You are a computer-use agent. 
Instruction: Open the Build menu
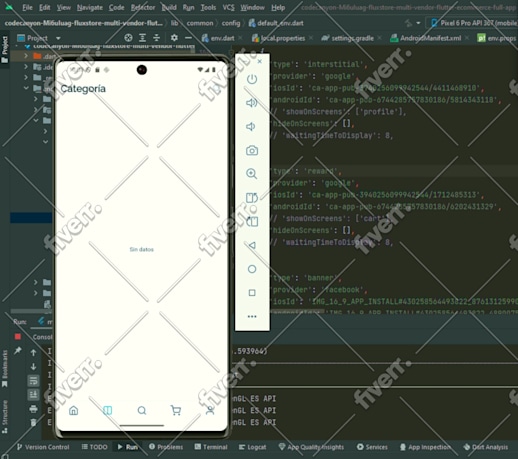tap(169, 7)
